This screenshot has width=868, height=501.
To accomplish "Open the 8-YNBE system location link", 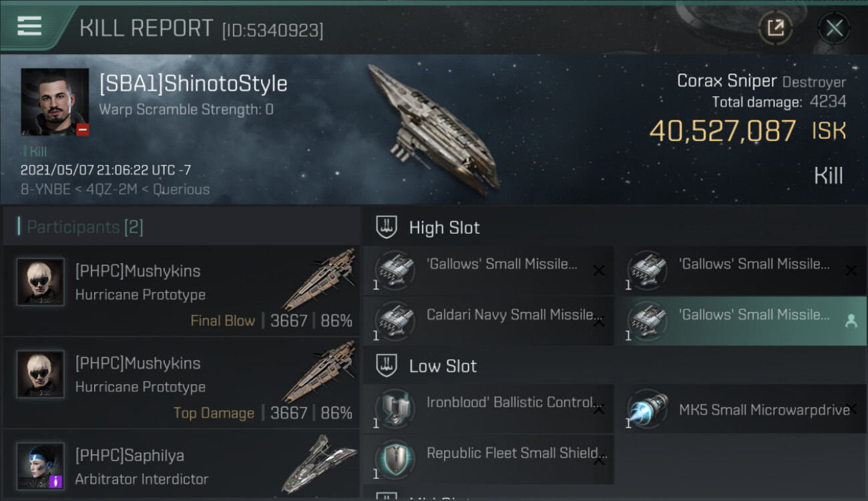I will pyautogui.click(x=45, y=189).
